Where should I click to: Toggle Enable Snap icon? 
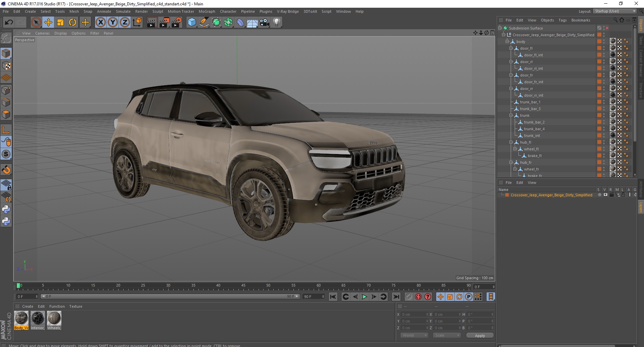tap(6, 170)
